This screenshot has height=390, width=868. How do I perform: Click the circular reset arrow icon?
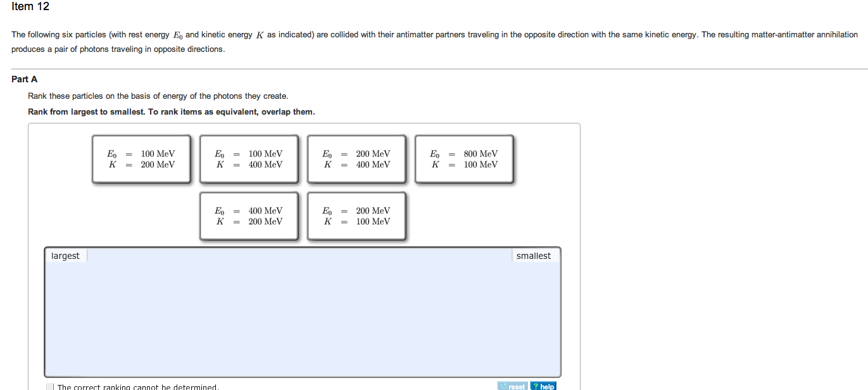(x=503, y=386)
